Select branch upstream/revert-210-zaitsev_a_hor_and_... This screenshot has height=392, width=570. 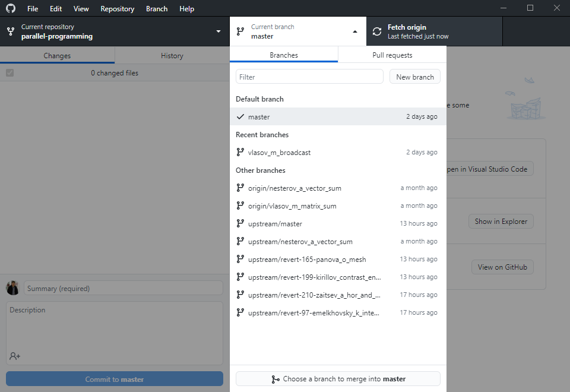(338, 295)
